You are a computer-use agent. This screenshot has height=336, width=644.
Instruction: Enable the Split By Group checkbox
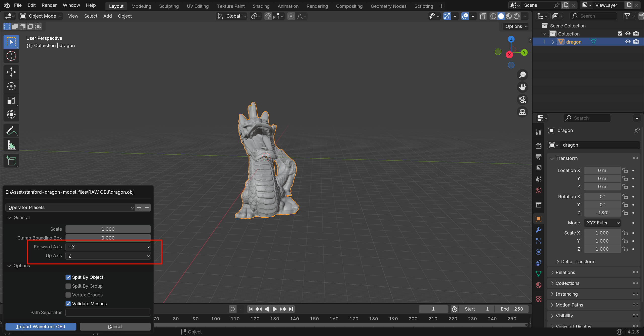point(68,286)
